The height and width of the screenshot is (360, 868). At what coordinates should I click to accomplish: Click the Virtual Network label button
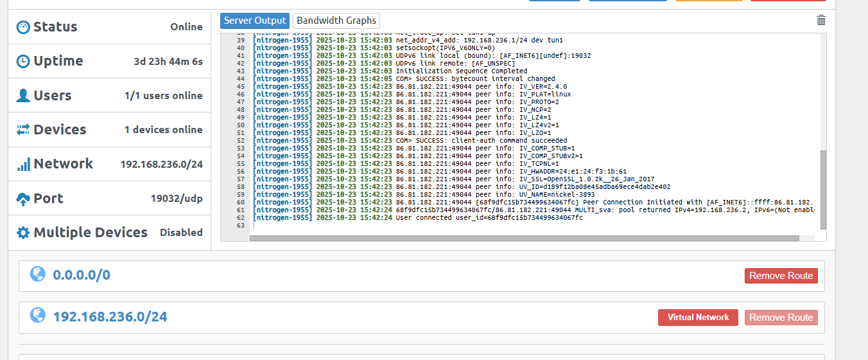(698, 318)
